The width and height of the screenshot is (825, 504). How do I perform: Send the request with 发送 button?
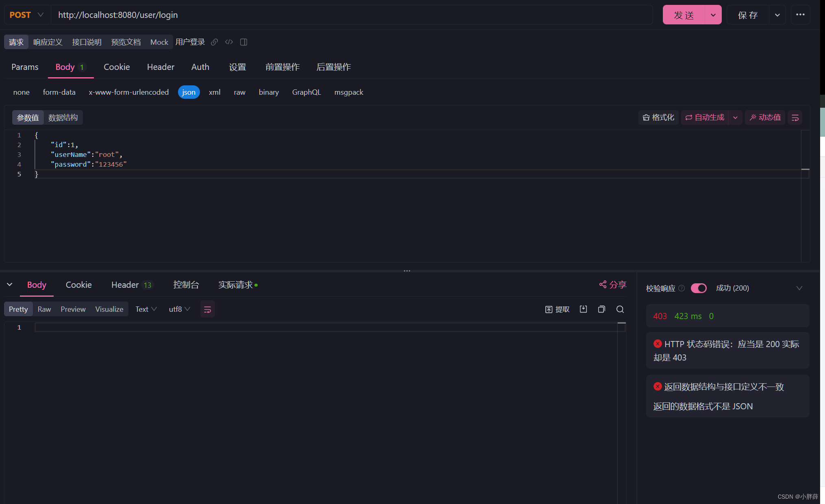pos(684,15)
